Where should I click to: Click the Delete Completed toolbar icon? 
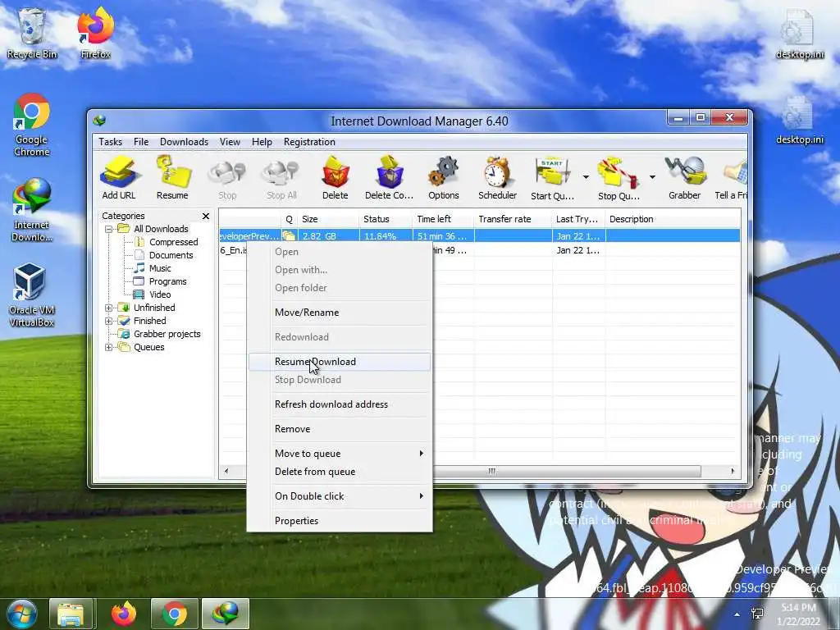[x=389, y=178]
